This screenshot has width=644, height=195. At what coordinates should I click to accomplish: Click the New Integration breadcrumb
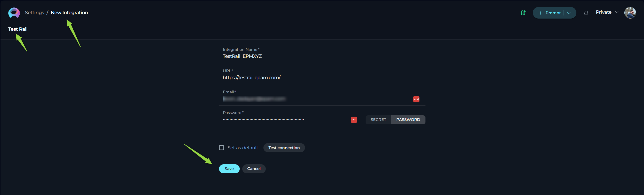(x=69, y=13)
